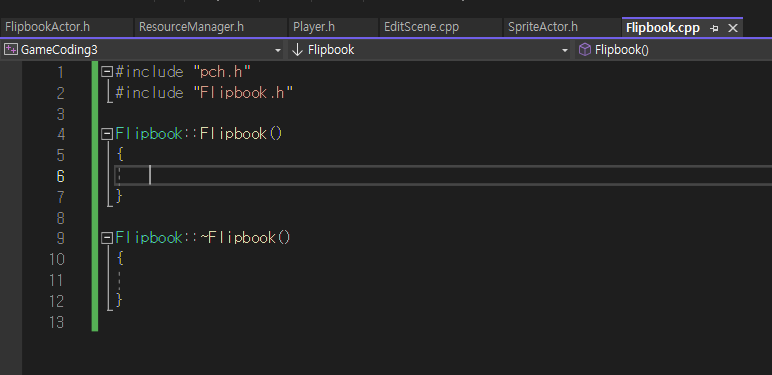Image resolution: width=772 pixels, height=375 pixels.
Task: Click line number 4 in the margin
Action: coord(61,134)
